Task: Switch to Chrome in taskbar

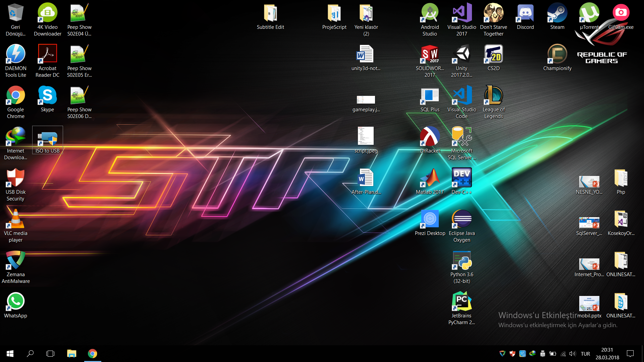Action: tap(92, 354)
